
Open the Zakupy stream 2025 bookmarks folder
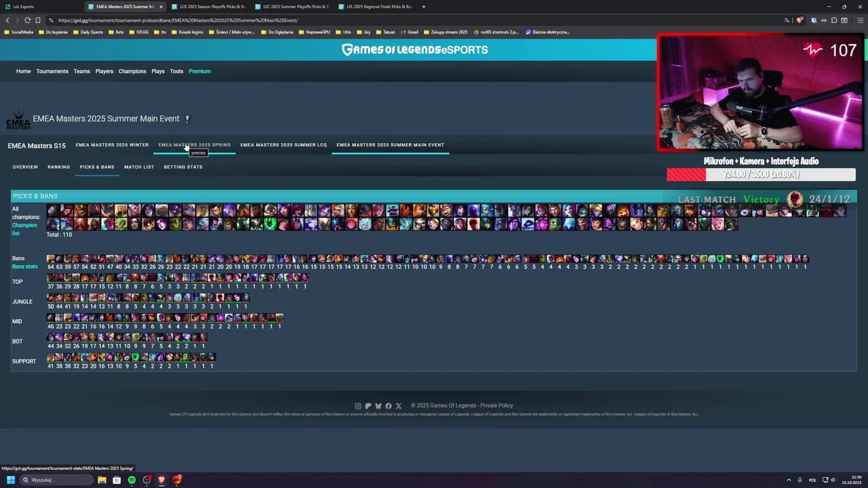coord(446,32)
